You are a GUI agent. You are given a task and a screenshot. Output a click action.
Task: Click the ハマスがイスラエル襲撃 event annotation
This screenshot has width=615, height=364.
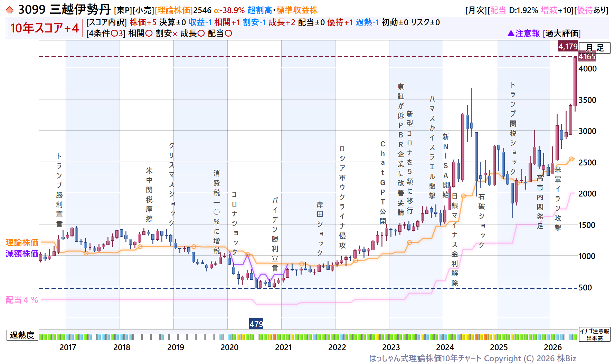point(432,147)
